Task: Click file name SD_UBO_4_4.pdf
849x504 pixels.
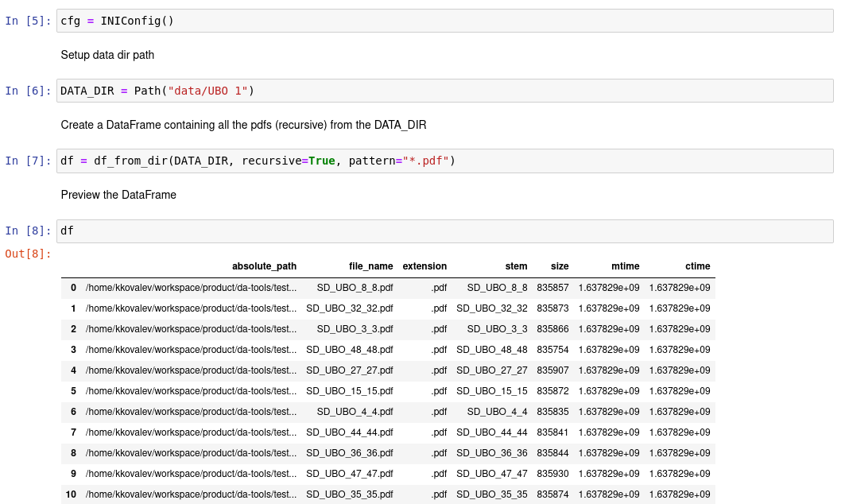Action: tap(355, 412)
